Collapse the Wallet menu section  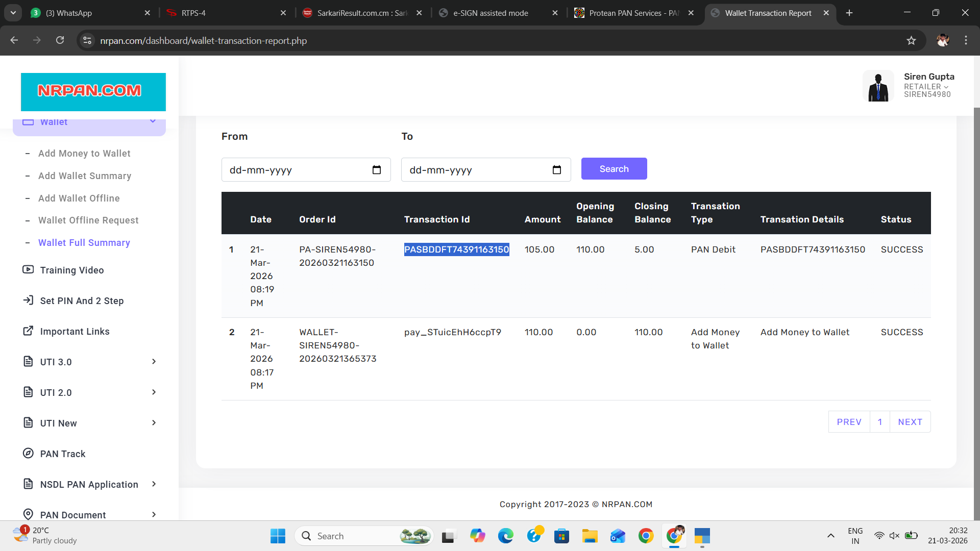coord(153,122)
